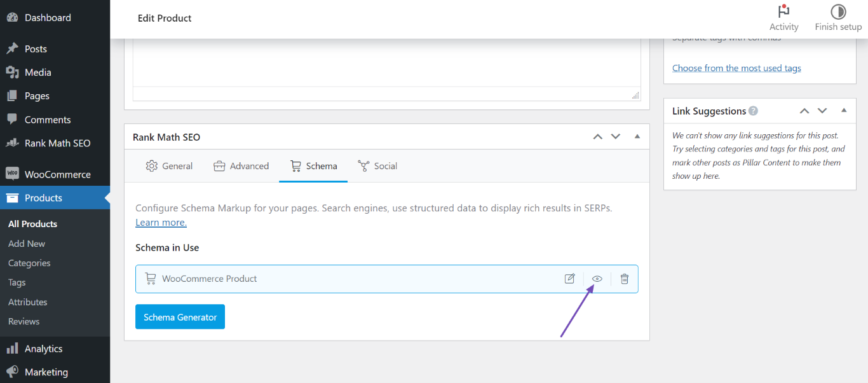The width and height of the screenshot is (868, 383).
Task: Go to All Products
Action: click(32, 223)
